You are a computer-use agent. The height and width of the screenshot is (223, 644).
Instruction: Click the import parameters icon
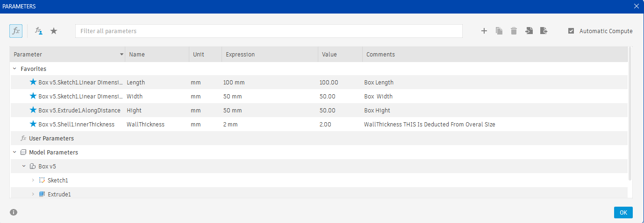click(x=529, y=31)
